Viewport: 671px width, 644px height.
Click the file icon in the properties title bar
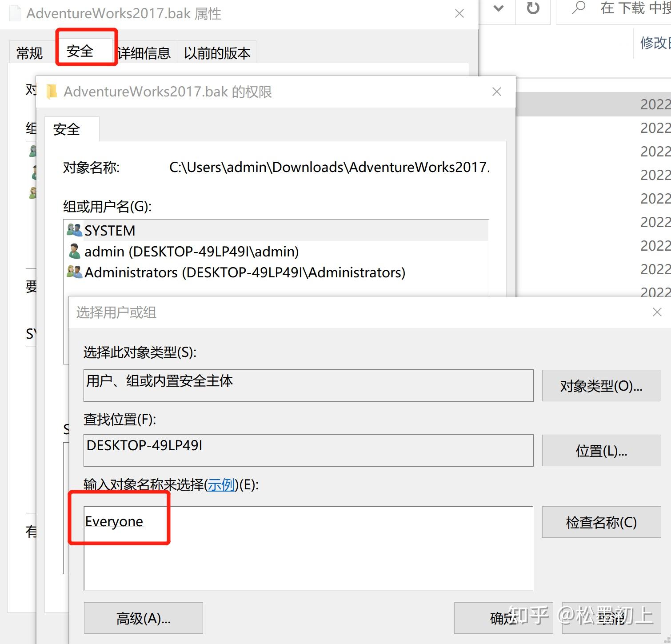click(x=15, y=13)
